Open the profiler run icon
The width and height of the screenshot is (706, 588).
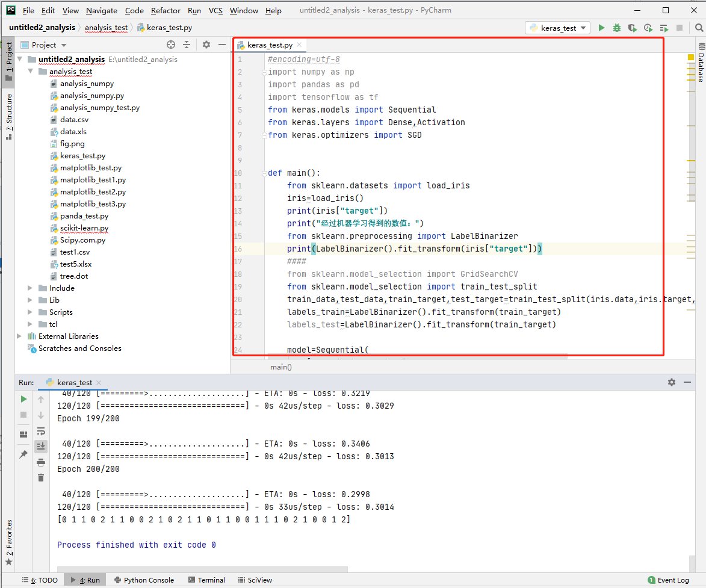[648, 28]
